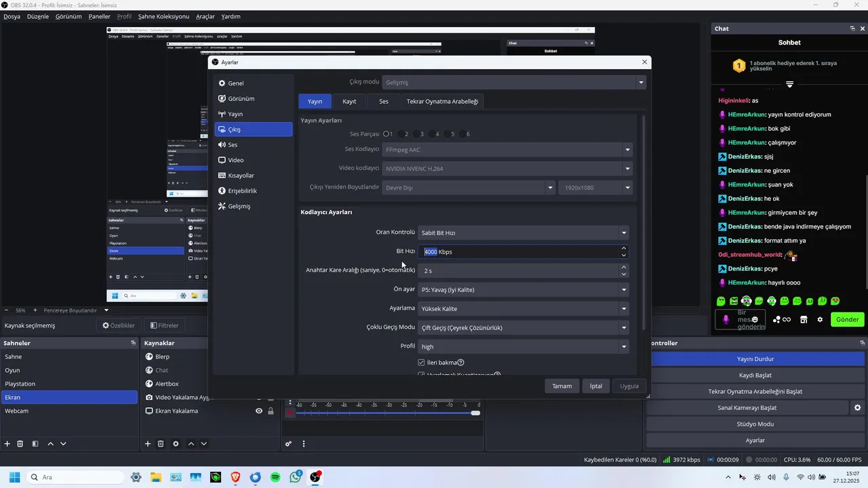Open the Ses Kodlayıcı dropdown

point(507,150)
